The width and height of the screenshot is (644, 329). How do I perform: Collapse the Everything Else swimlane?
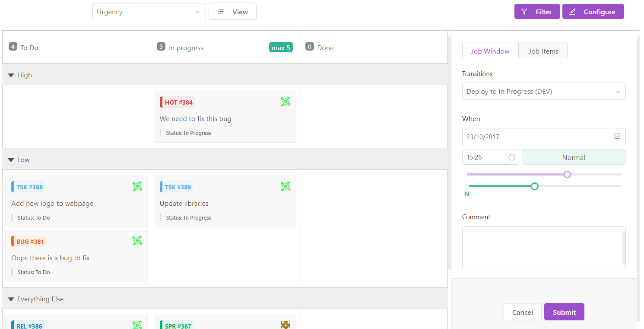(11, 299)
